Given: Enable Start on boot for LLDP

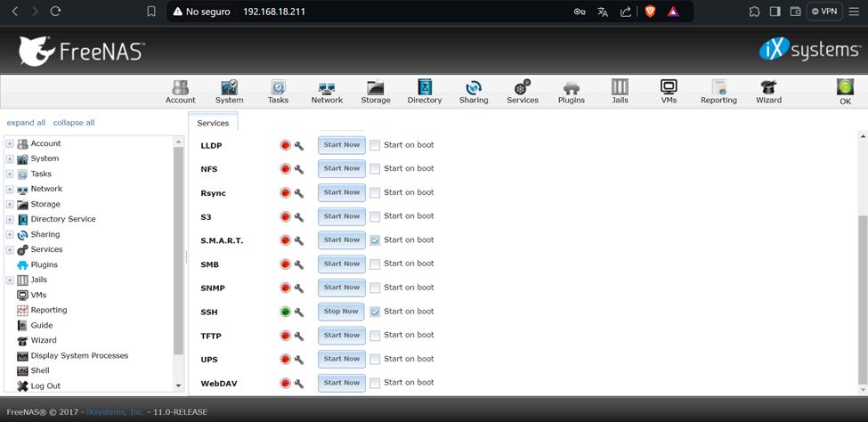Looking at the screenshot, I should click(x=375, y=145).
